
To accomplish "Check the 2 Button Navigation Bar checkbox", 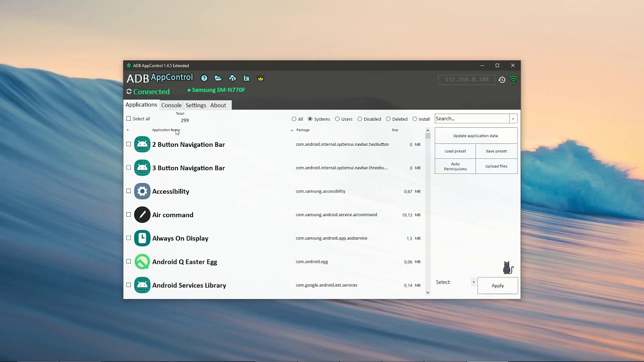I will tap(129, 144).
